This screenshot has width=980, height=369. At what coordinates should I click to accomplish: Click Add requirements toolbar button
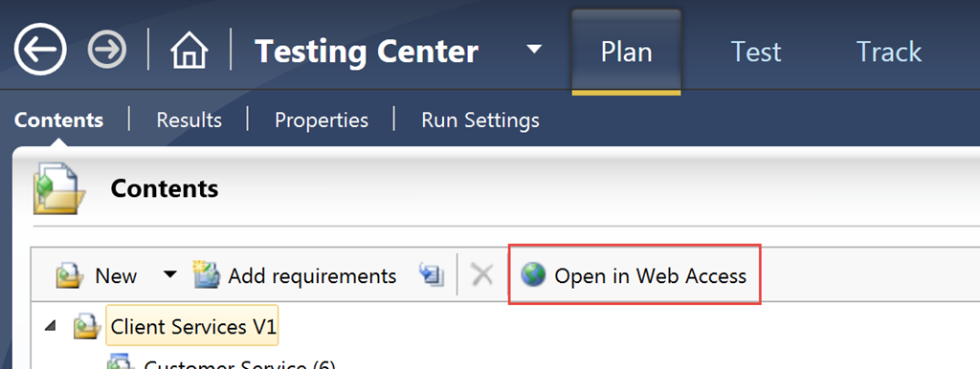pyautogui.click(x=295, y=275)
